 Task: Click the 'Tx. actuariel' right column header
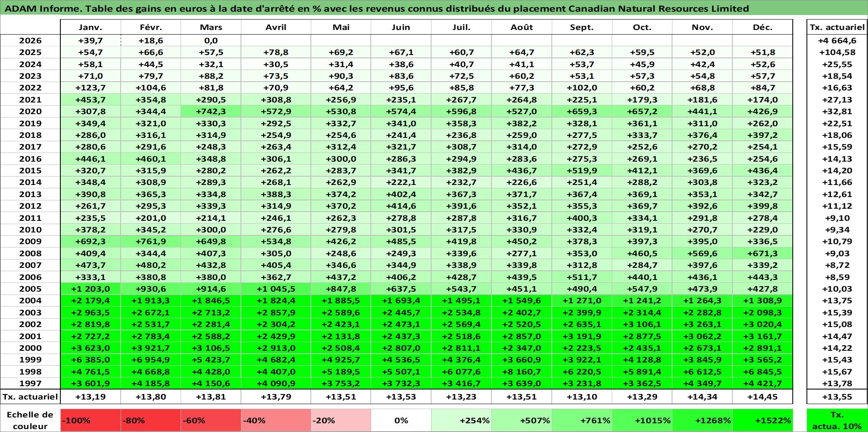837,27
